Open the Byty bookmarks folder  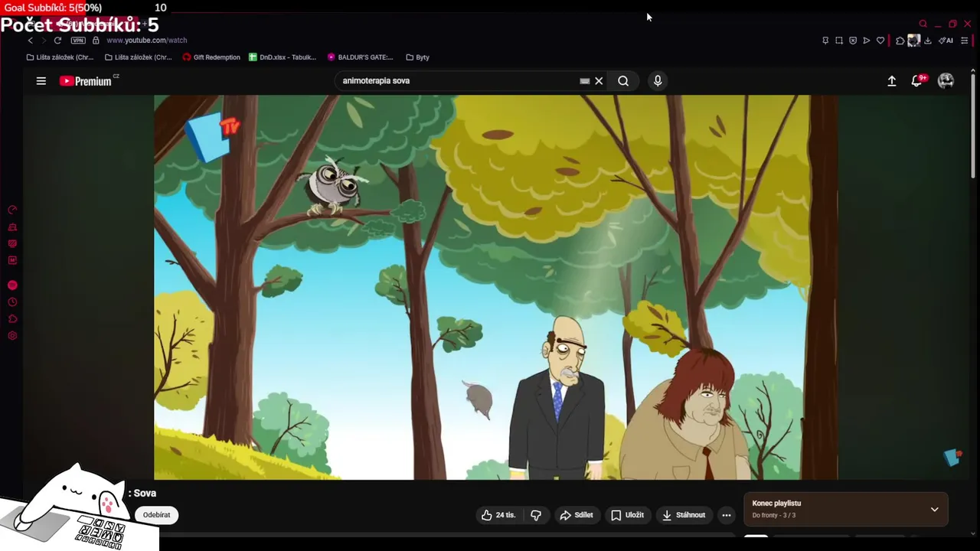tap(417, 57)
